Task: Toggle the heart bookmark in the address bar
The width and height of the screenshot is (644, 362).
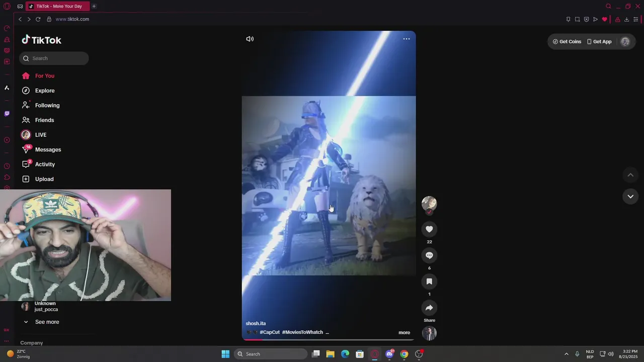Action: click(604, 19)
